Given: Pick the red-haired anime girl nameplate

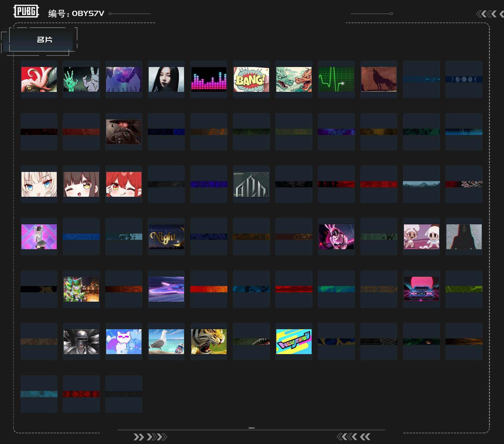Looking at the screenshot, I should pos(124,184).
